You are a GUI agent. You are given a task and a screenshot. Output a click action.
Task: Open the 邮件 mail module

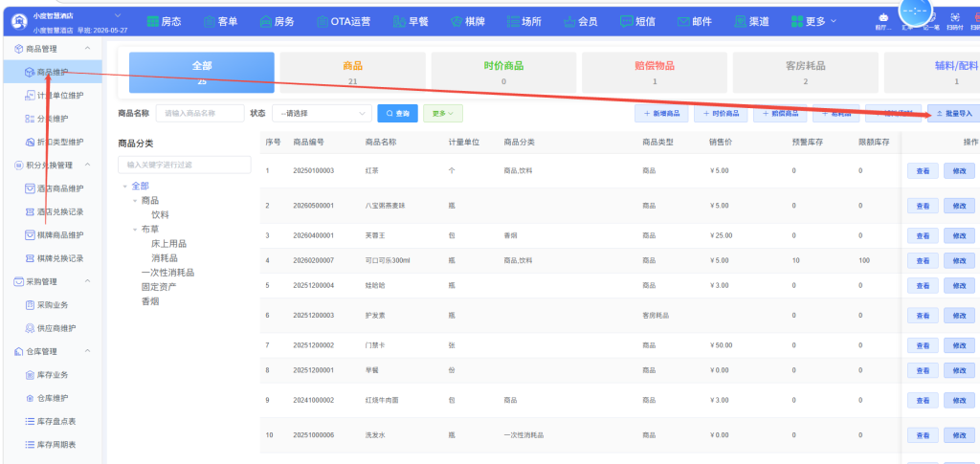pyautogui.click(x=695, y=21)
